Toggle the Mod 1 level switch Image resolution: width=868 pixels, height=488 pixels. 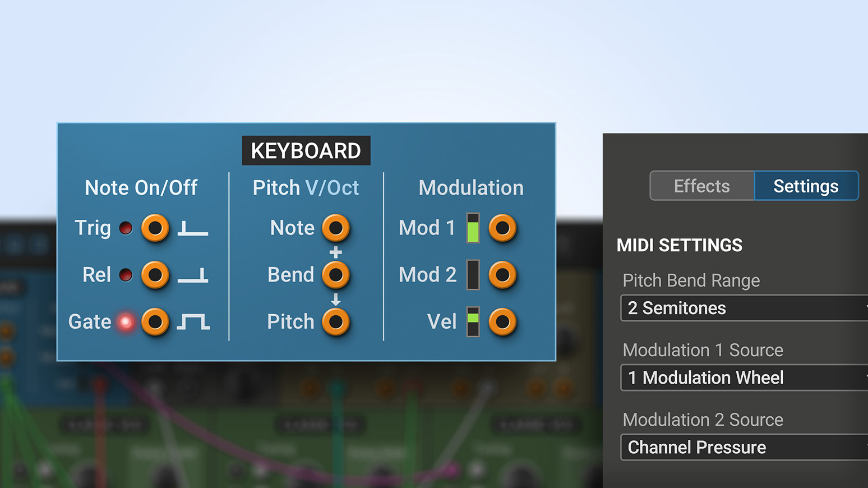coord(472,228)
